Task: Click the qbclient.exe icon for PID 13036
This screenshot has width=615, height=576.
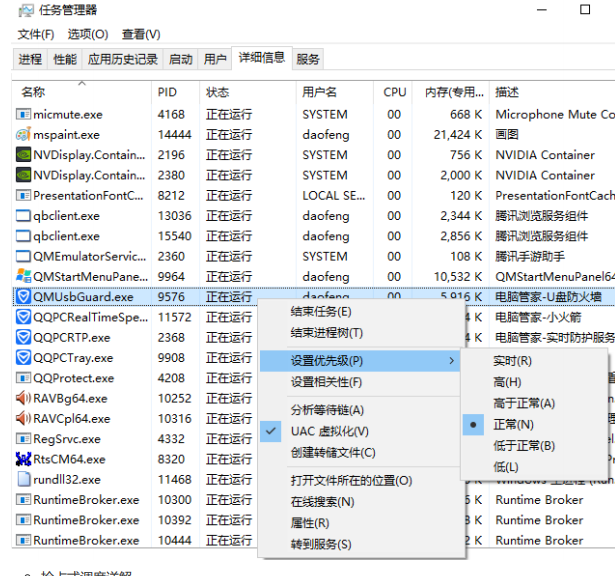Action: coord(23,216)
